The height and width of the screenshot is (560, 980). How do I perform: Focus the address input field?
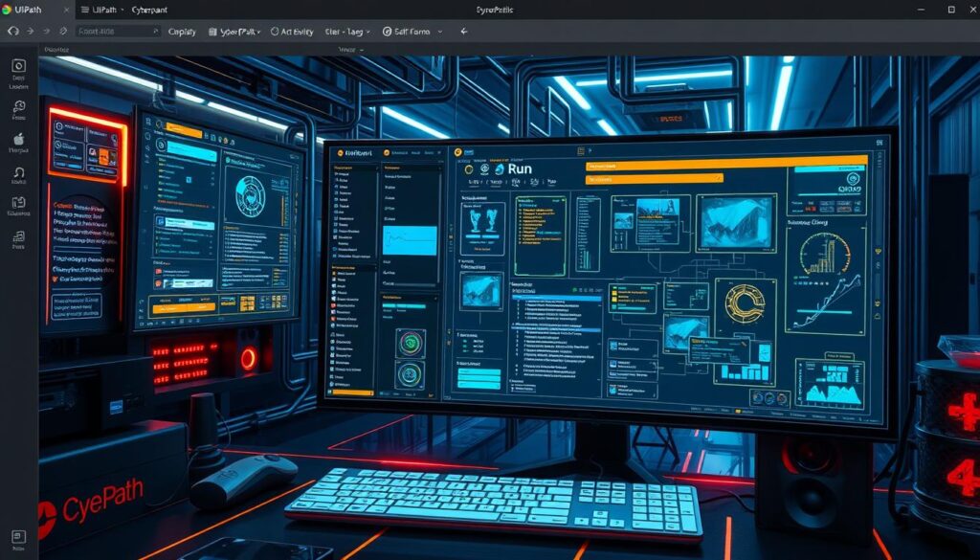(118, 32)
